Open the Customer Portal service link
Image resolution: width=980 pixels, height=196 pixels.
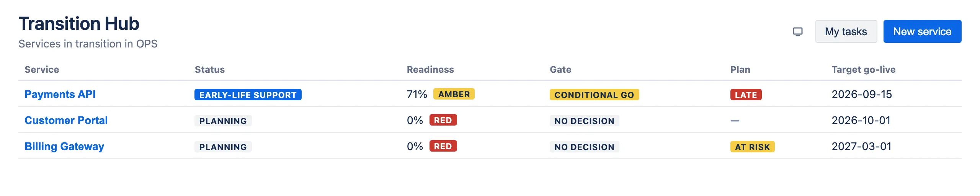(x=66, y=120)
